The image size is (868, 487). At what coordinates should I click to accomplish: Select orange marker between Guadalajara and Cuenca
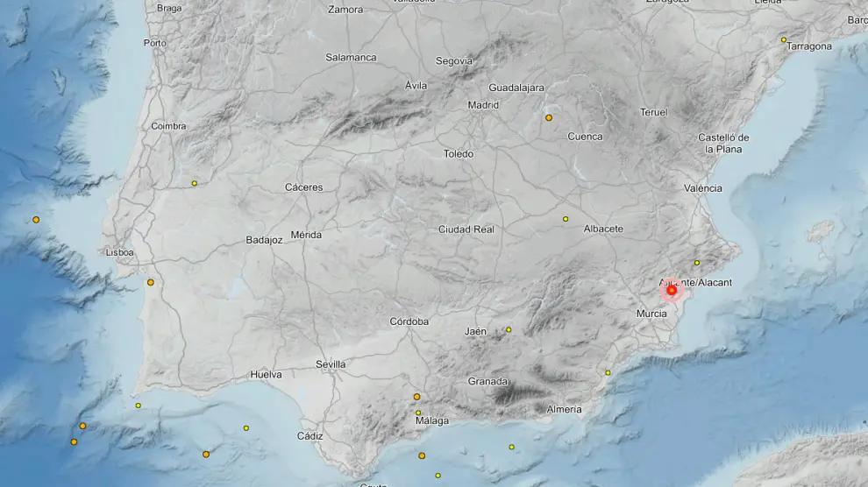click(549, 117)
